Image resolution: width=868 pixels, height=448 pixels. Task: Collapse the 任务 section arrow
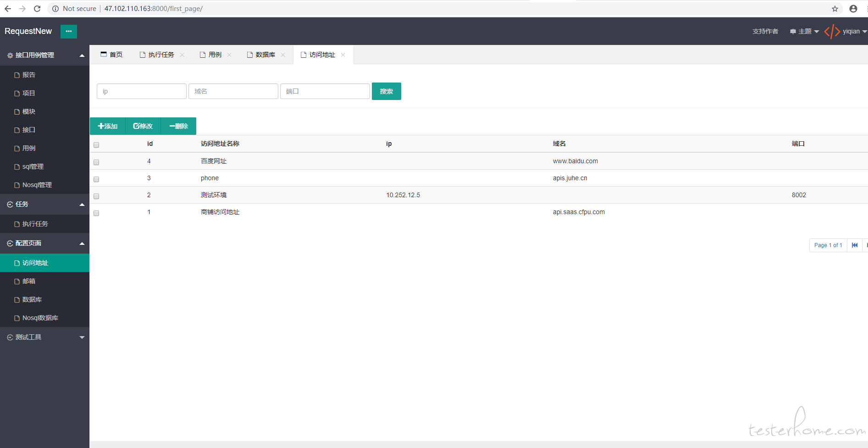tap(82, 205)
